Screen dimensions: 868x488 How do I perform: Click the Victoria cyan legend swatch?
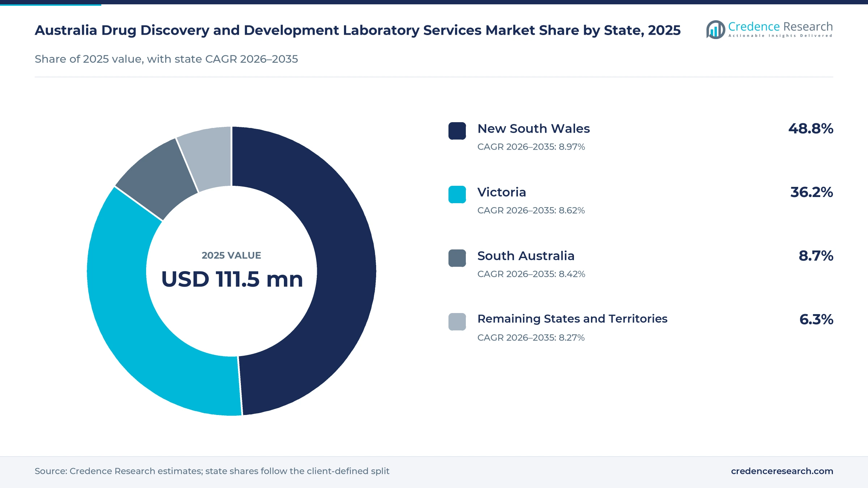point(457,194)
